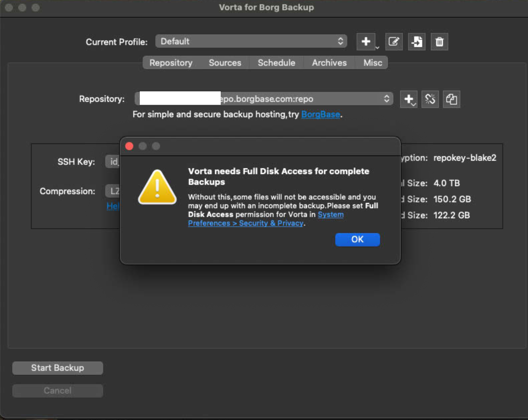Click the Current Profile label
Viewport: 528px width, 420px height.
(x=117, y=42)
